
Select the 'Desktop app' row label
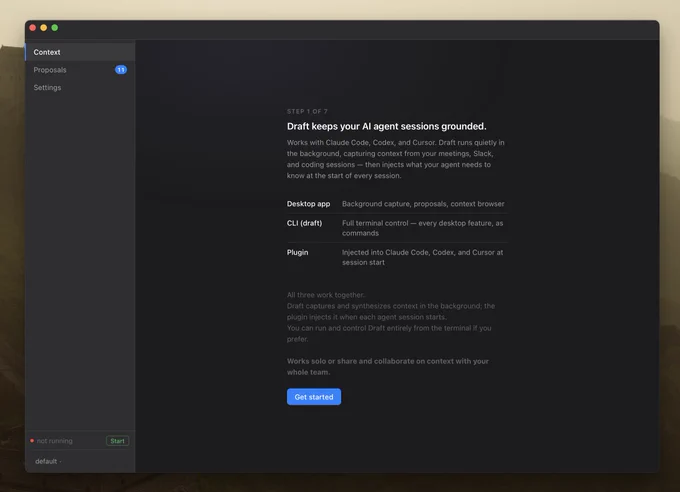tap(308, 204)
